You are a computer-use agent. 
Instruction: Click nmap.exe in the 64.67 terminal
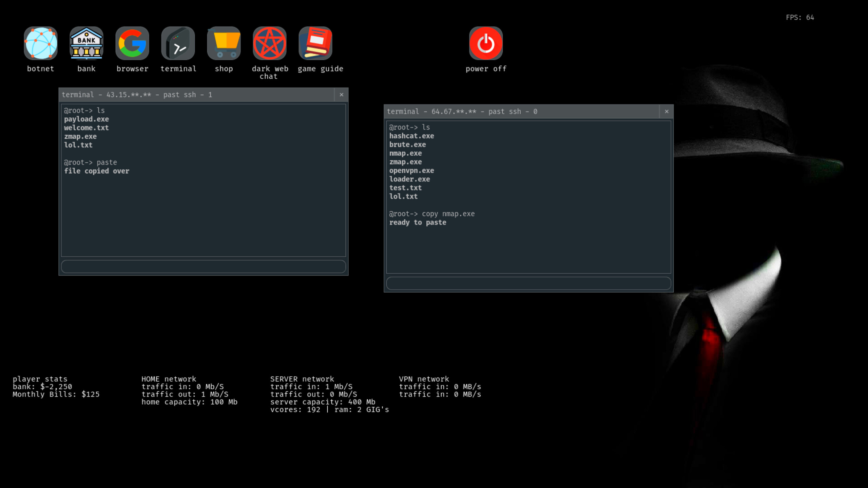[x=406, y=153]
